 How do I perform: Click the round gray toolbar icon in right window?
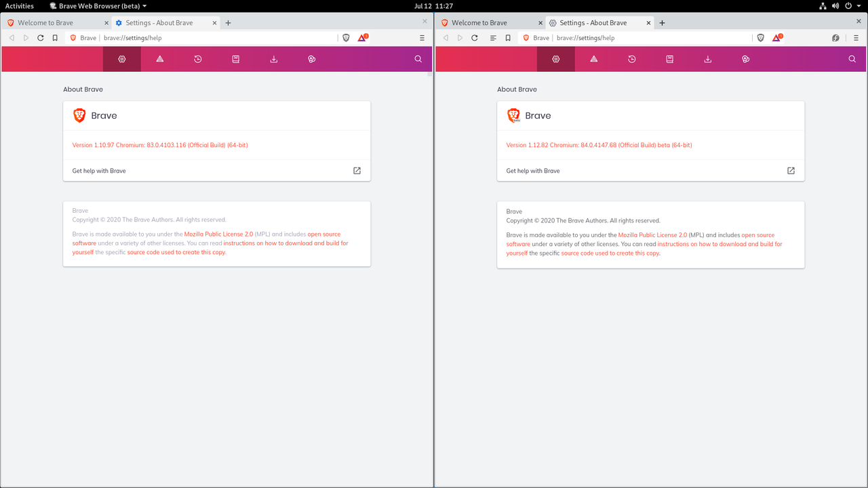(835, 38)
